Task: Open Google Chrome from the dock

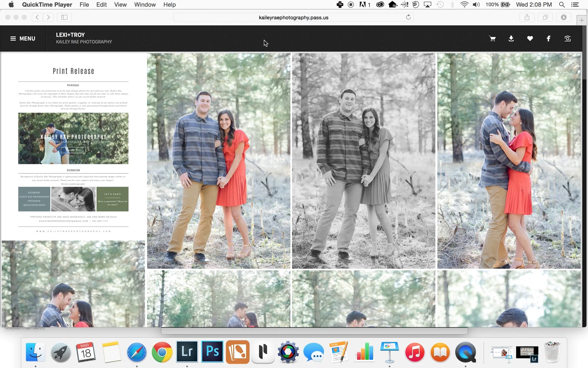Action: 162,352
